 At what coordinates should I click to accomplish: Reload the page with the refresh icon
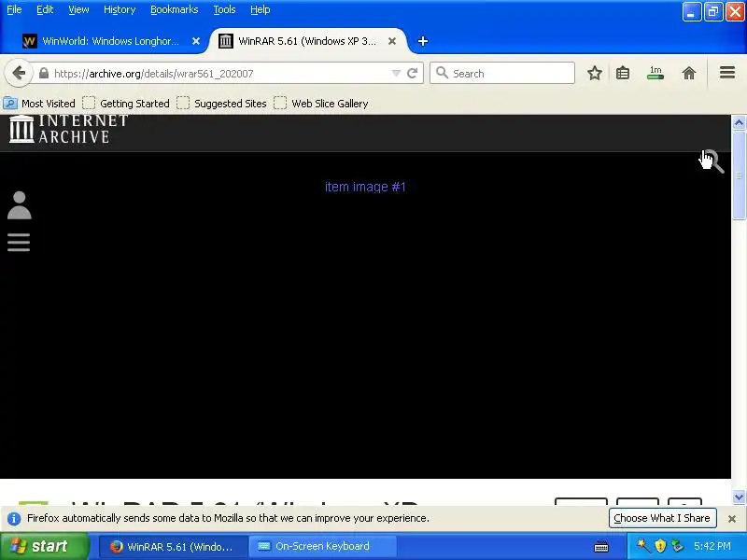pyautogui.click(x=413, y=74)
